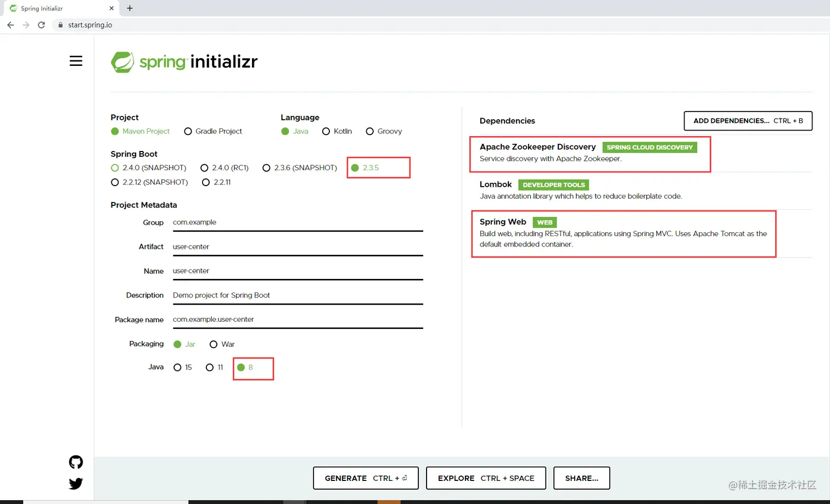Click Add Dependencies button
830x504 pixels.
[748, 121]
